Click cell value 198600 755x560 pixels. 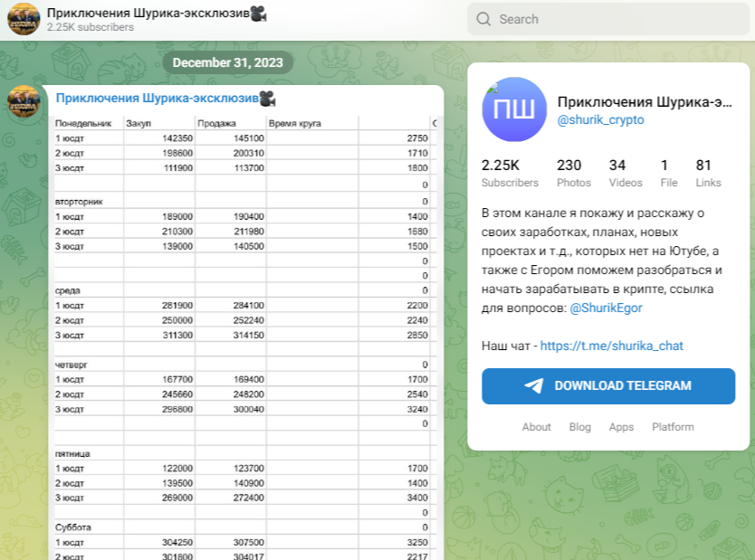(x=177, y=154)
